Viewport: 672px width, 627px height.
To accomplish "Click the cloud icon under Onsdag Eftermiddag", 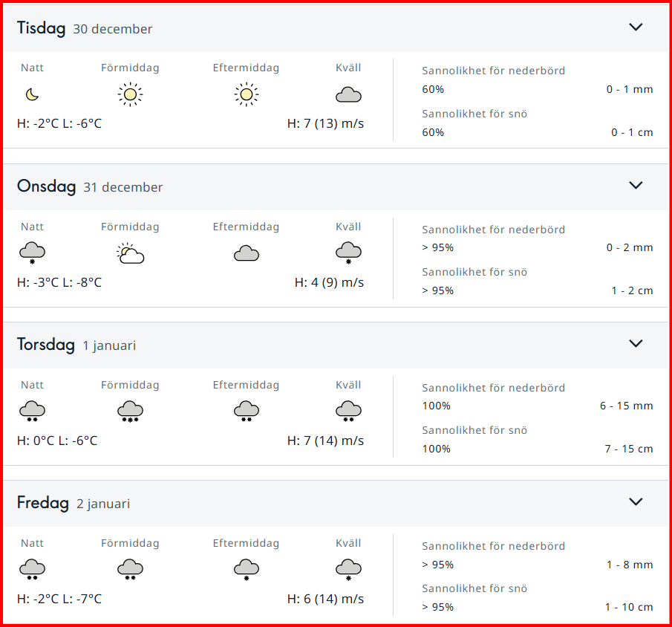I will point(247,253).
